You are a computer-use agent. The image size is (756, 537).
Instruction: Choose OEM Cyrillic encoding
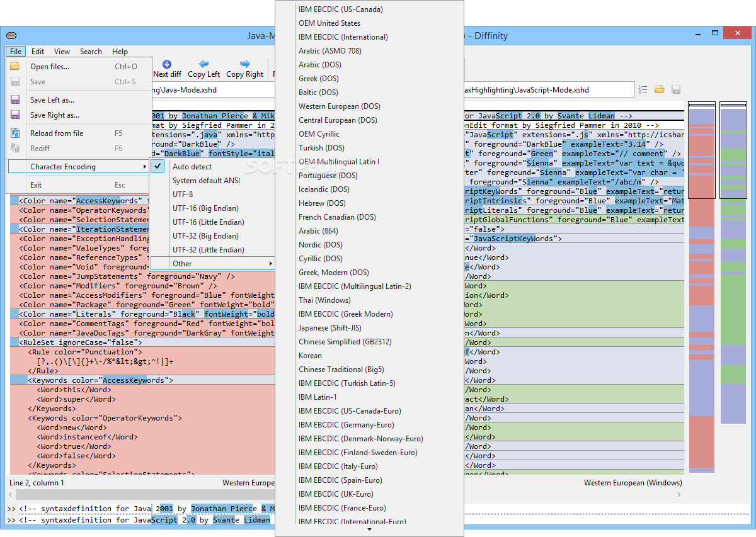(x=369, y=134)
